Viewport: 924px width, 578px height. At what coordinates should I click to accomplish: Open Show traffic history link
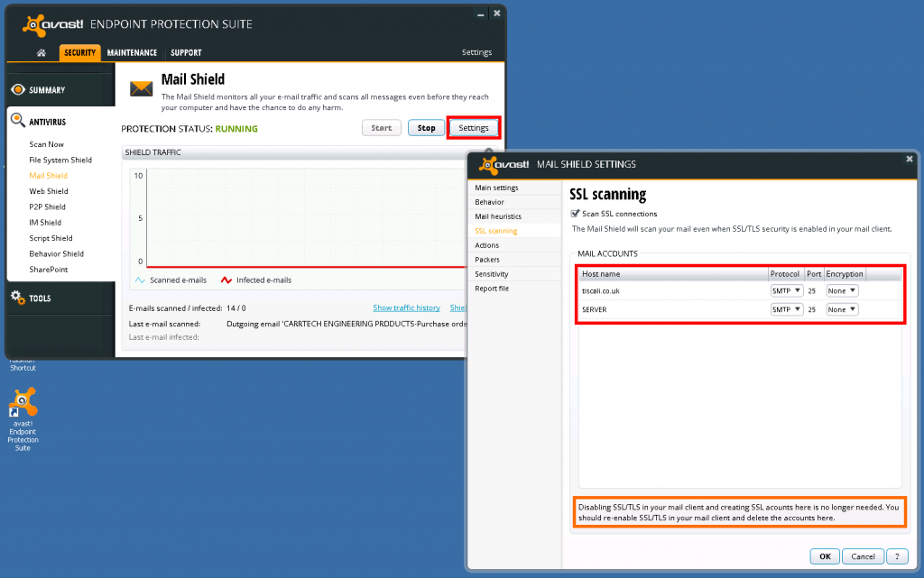click(407, 307)
